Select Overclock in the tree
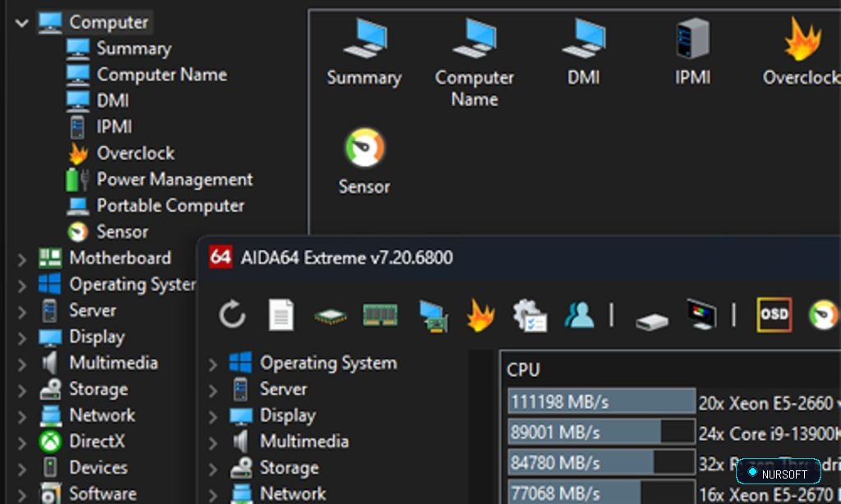The image size is (841, 504). (x=136, y=153)
